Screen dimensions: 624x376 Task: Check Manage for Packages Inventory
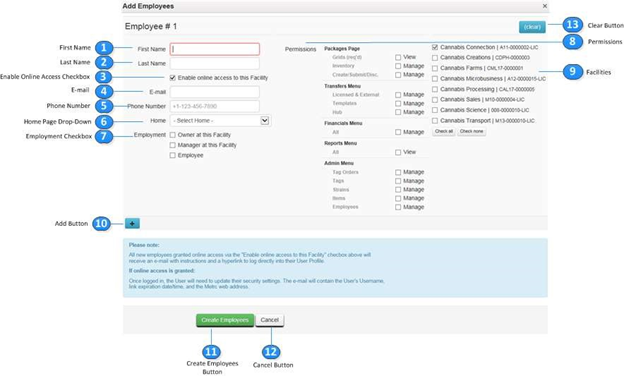[x=398, y=66]
